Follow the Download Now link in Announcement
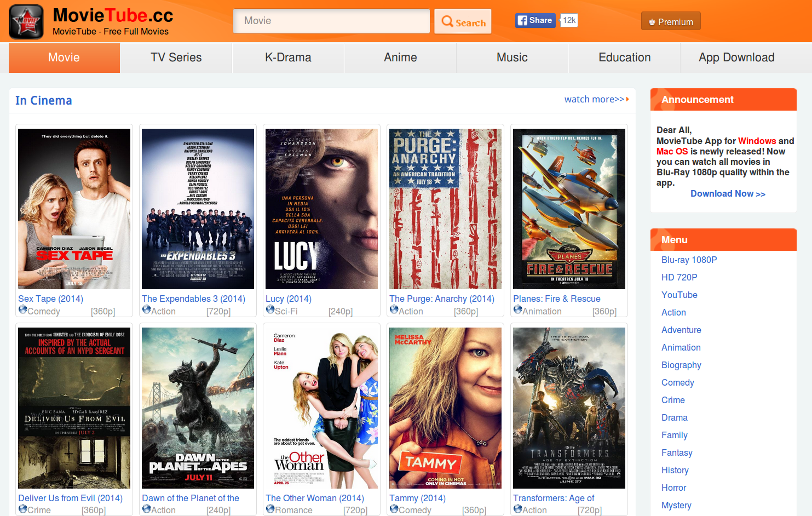Image resolution: width=812 pixels, height=516 pixels. coord(728,193)
